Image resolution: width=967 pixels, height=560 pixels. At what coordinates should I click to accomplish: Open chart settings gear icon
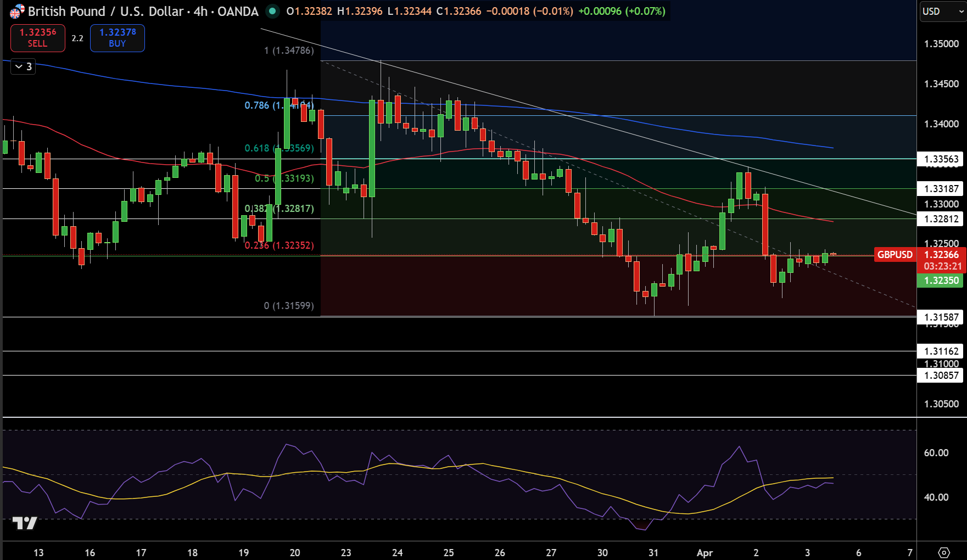[944, 552]
